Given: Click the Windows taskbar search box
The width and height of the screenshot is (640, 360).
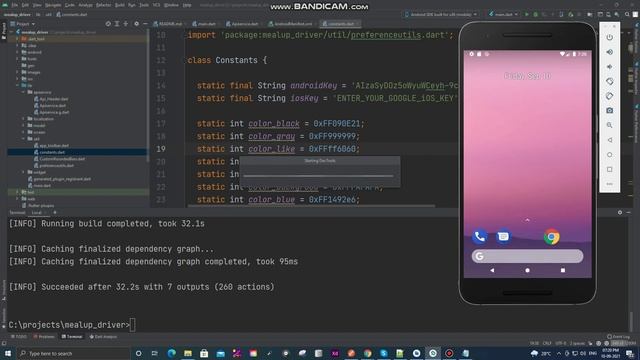Looking at the screenshot, I should (x=73, y=353).
